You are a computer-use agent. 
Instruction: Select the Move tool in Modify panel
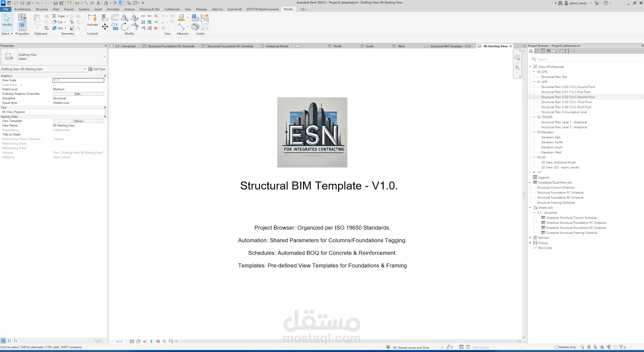point(105,26)
